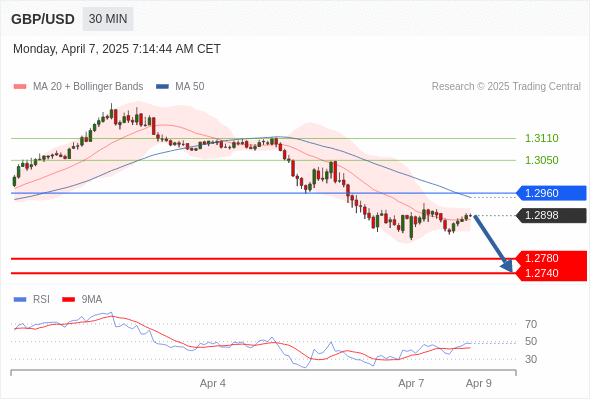Screen dimensions: 590x400
Task: Click the 9MA red legend swatch
Action: point(68,300)
